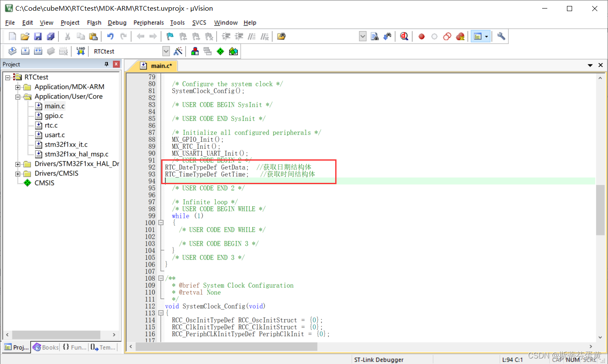Open the Find in Files icon

(x=281, y=36)
